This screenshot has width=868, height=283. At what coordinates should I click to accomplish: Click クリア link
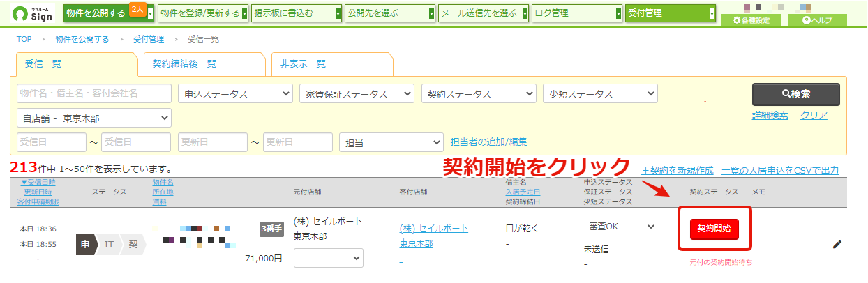pos(814,115)
